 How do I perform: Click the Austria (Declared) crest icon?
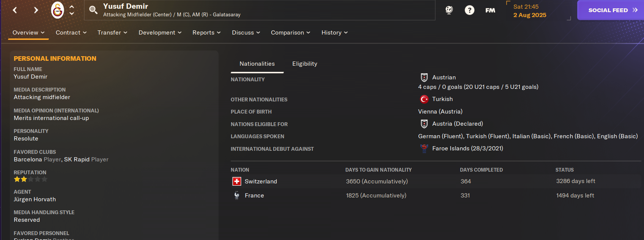pyautogui.click(x=424, y=124)
